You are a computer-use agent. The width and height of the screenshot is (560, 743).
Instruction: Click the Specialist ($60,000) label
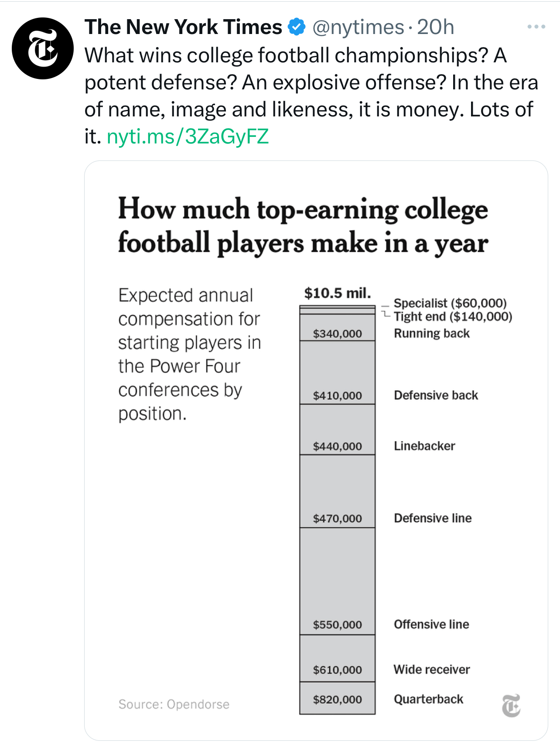(450, 303)
